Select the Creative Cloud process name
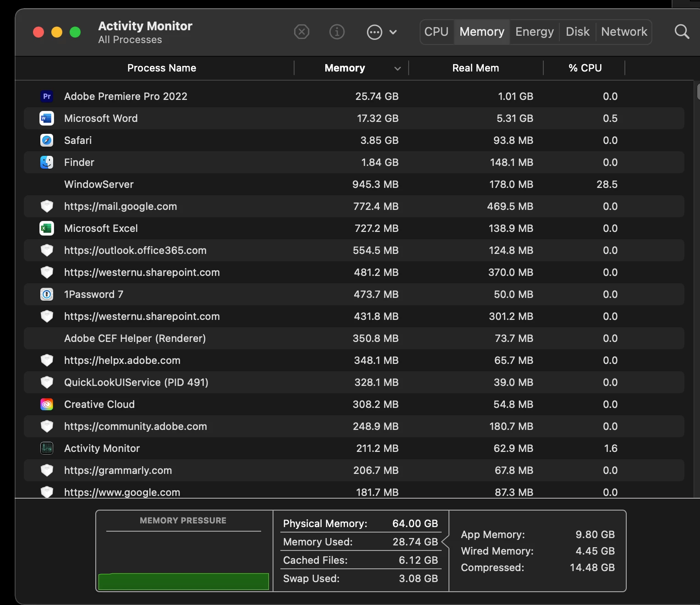The image size is (700, 605). (99, 404)
